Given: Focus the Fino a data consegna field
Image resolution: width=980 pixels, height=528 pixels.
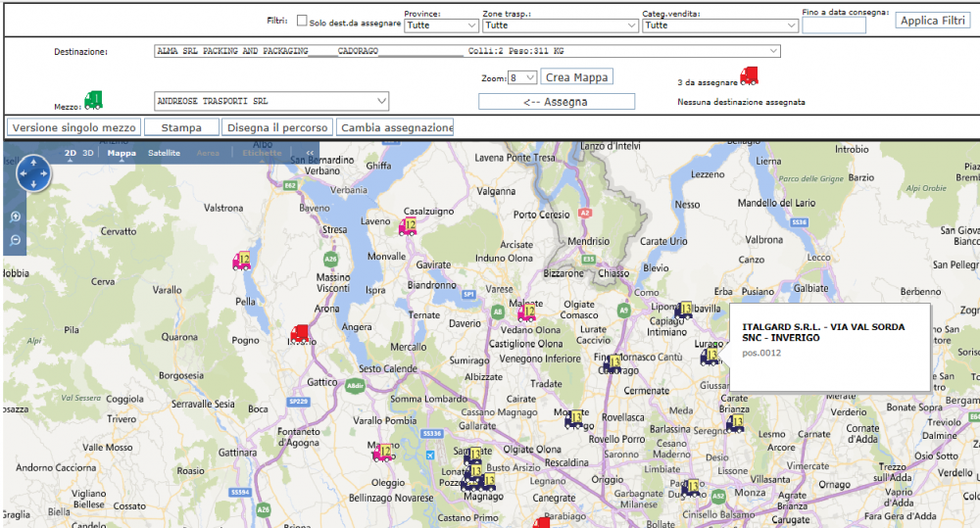Looking at the screenshot, I should [x=834, y=25].
